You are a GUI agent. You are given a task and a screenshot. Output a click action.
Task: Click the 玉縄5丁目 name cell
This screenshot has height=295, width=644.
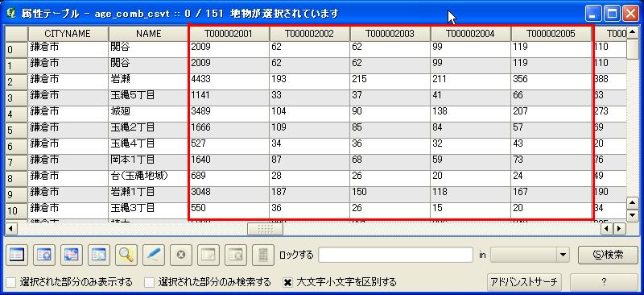point(148,98)
